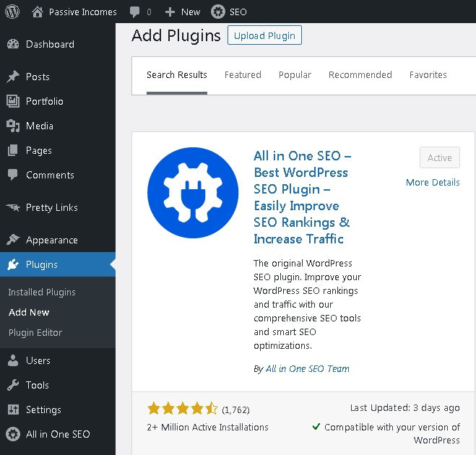Switch to the Favorites tab
This screenshot has width=476, height=455.
click(x=428, y=75)
